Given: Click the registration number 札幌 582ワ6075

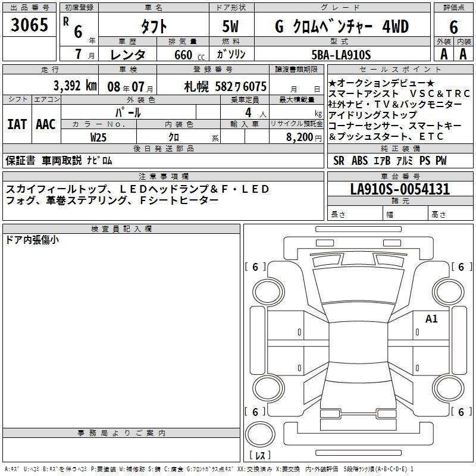Looking at the screenshot, I should [225, 86].
